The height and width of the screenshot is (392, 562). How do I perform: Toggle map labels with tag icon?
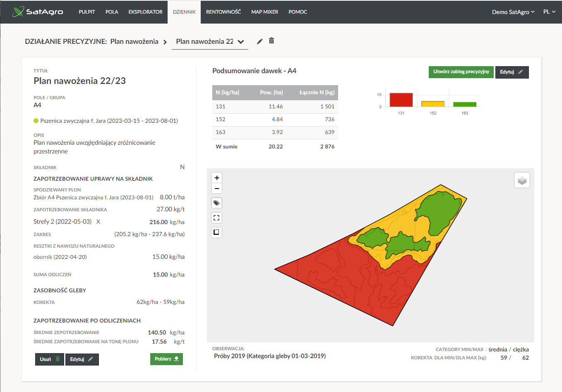(x=216, y=203)
